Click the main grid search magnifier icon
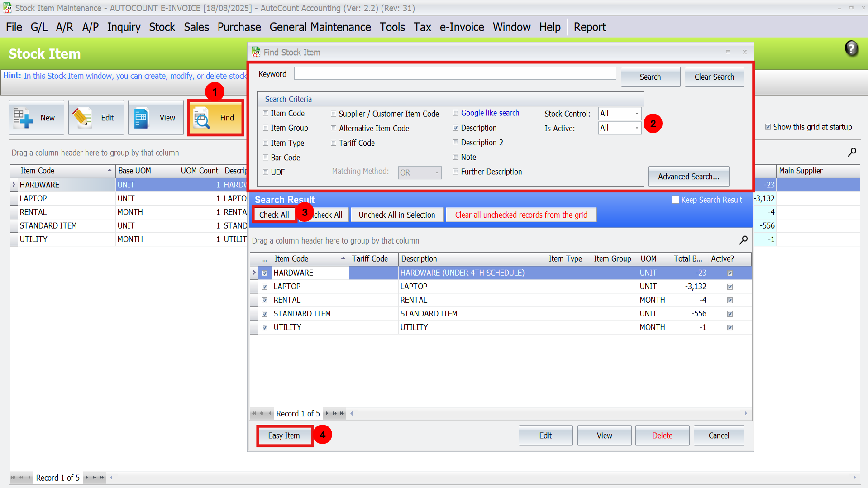Viewport: 868px width, 488px height. [x=852, y=153]
